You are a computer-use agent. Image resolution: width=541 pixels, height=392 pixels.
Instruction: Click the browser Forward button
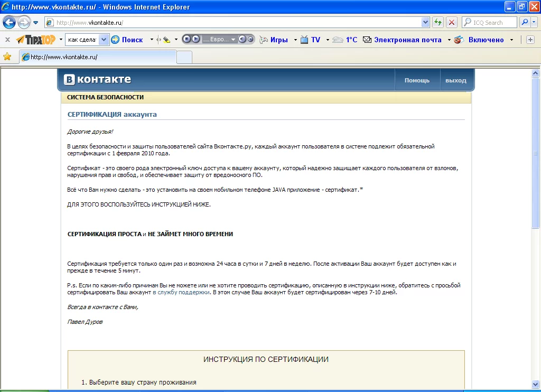[24, 22]
